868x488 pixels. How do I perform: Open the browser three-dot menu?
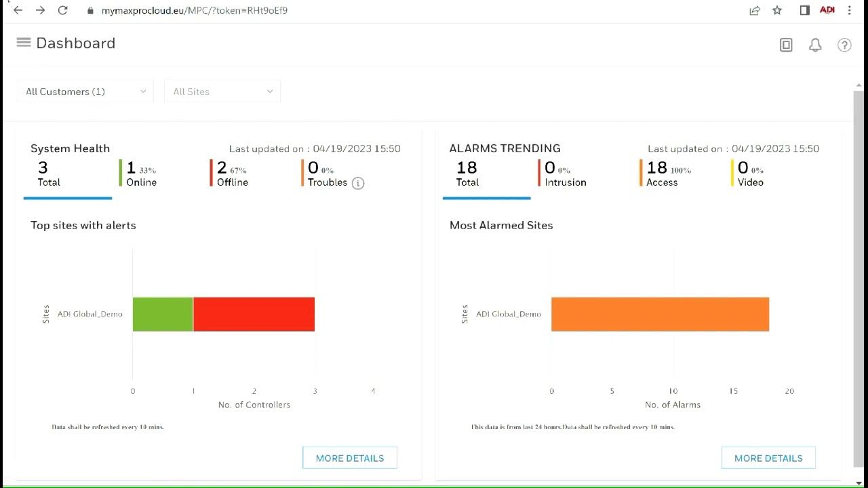pyautogui.click(x=850, y=10)
